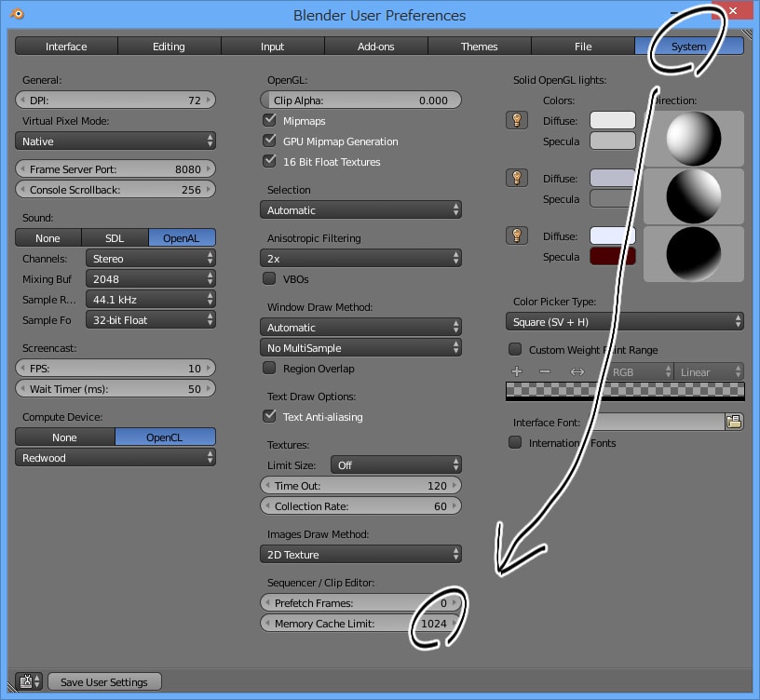
Task: Increase DPI with its right arrow
Action: tap(209, 100)
